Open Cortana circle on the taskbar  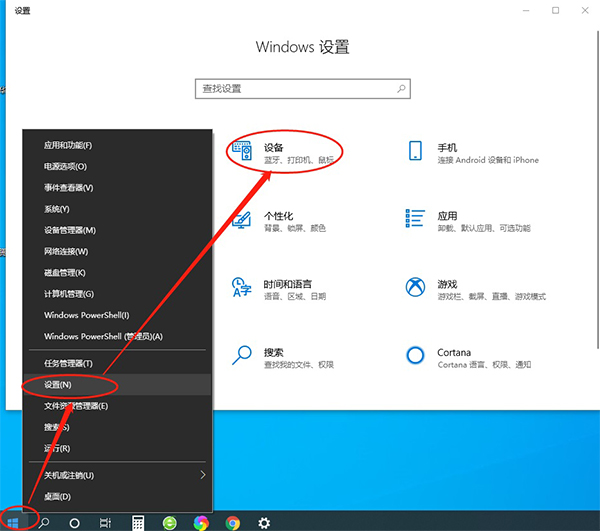75,523
